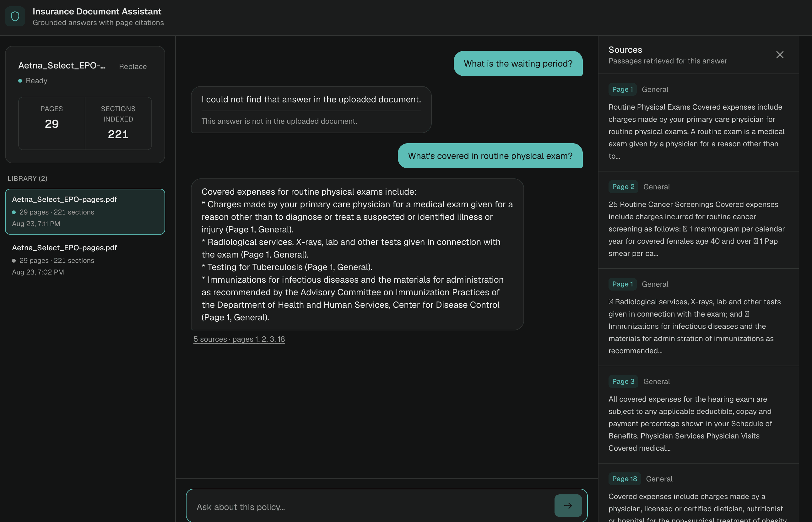Viewport: 812px width, 522px height.
Task: Click the 'Routine Physical Exams Covered expenses' passage
Action: pos(696,132)
